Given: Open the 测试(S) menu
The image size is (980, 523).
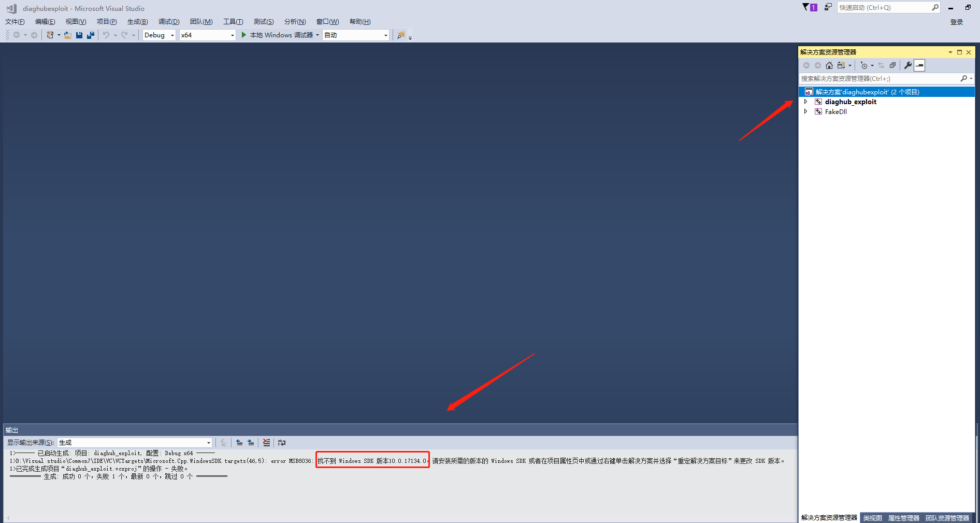Looking at the screenshot, I should (x=264, y=21).
